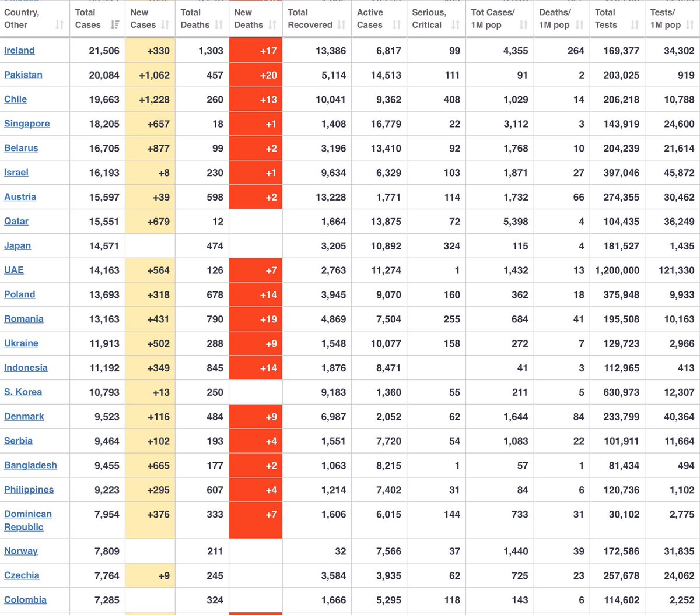Screen dimensions: 700x615
Task: Sort by Tests/1M pop column arrows
Action: tap(690, 24)
